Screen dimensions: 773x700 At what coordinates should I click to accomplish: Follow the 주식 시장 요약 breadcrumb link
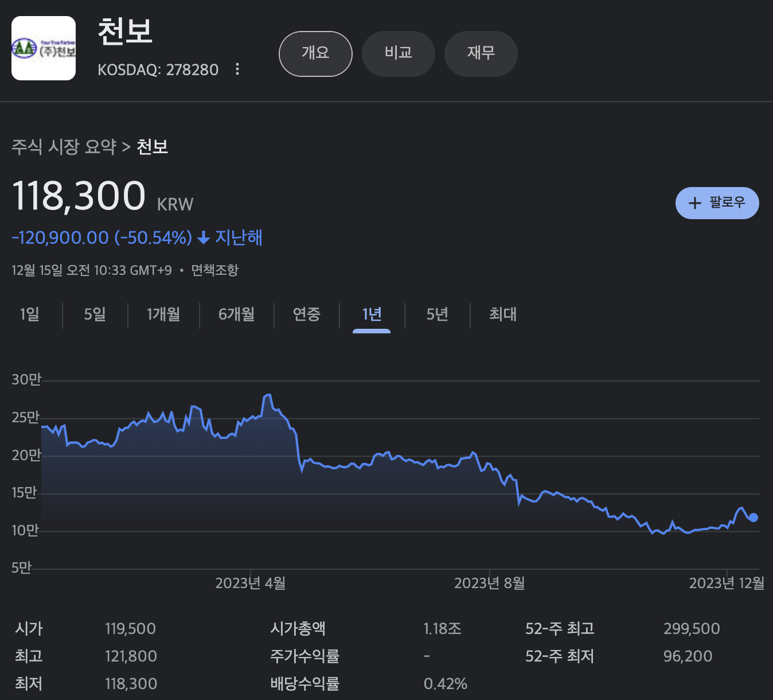pyautogui.click(x=64, y=147)
